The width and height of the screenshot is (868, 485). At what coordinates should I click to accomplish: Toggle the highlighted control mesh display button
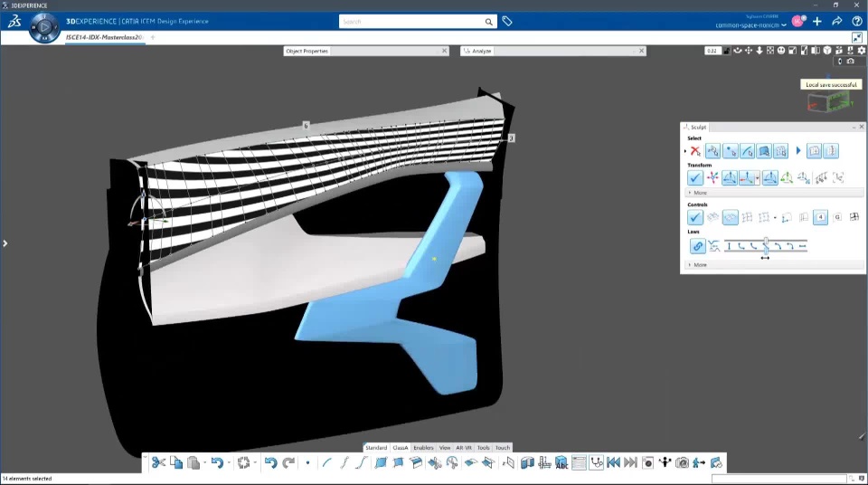731,217
